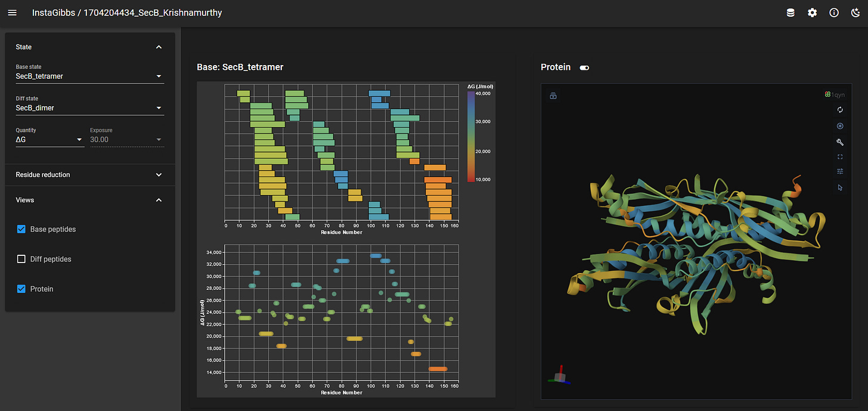Click the info icon in the top bar
Image resolution: width=868 pixels, height=411 pixels.
[x=833, y=13]
